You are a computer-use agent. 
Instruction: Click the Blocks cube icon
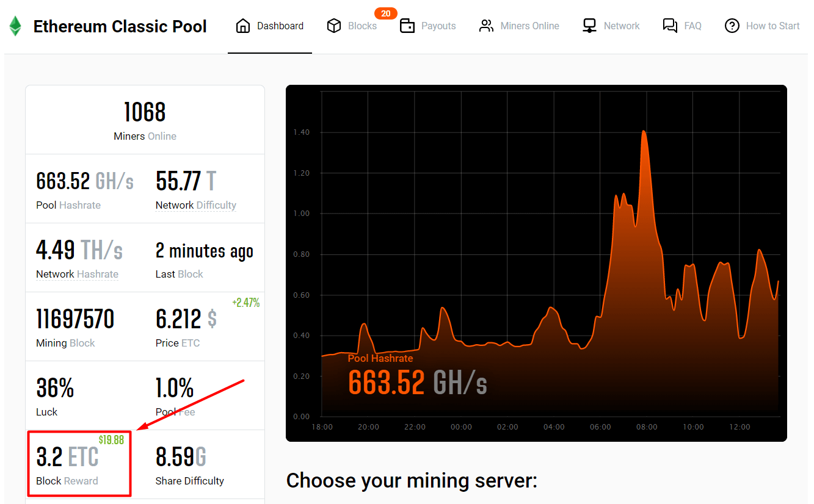pyautogui.click(x=334, y=26)
